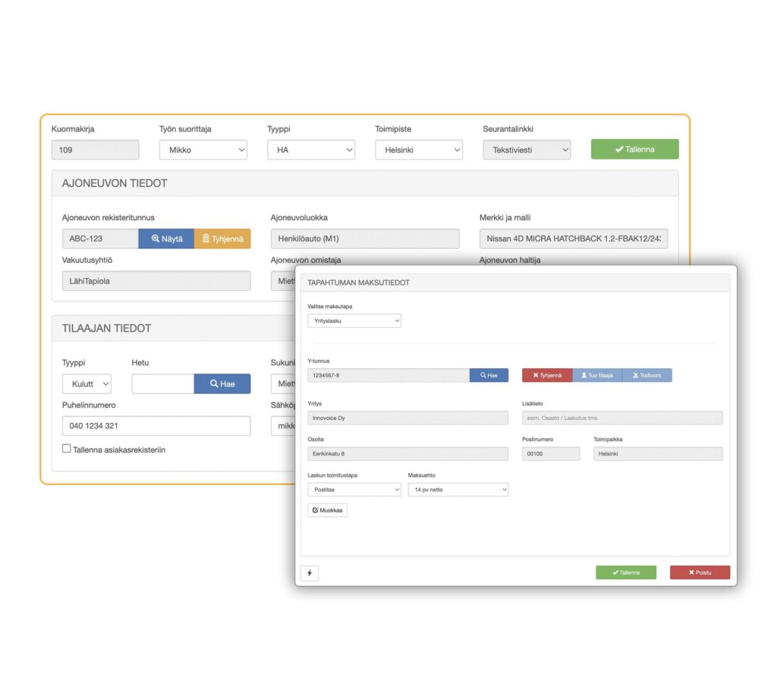Viewport: 777px width, 700px height.
Task: Expand the Laskun toimitustapa dropdown
Action: tap(354, 489)
